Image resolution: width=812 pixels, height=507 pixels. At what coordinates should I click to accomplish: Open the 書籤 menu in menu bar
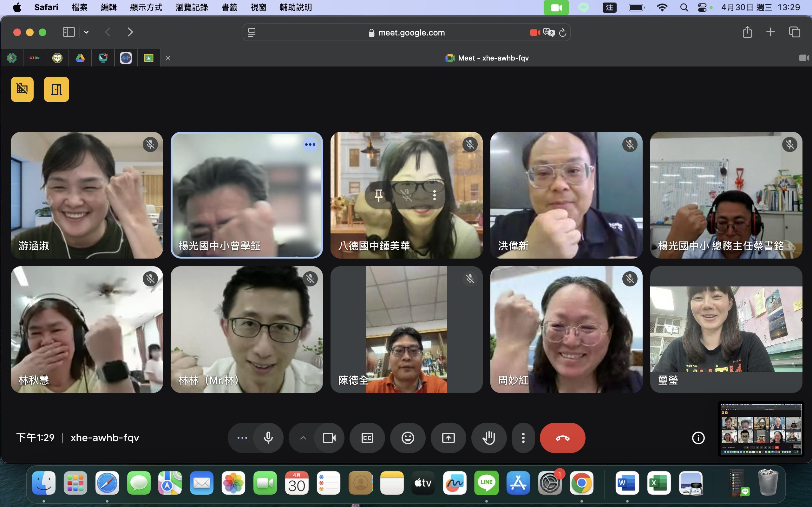229,7
